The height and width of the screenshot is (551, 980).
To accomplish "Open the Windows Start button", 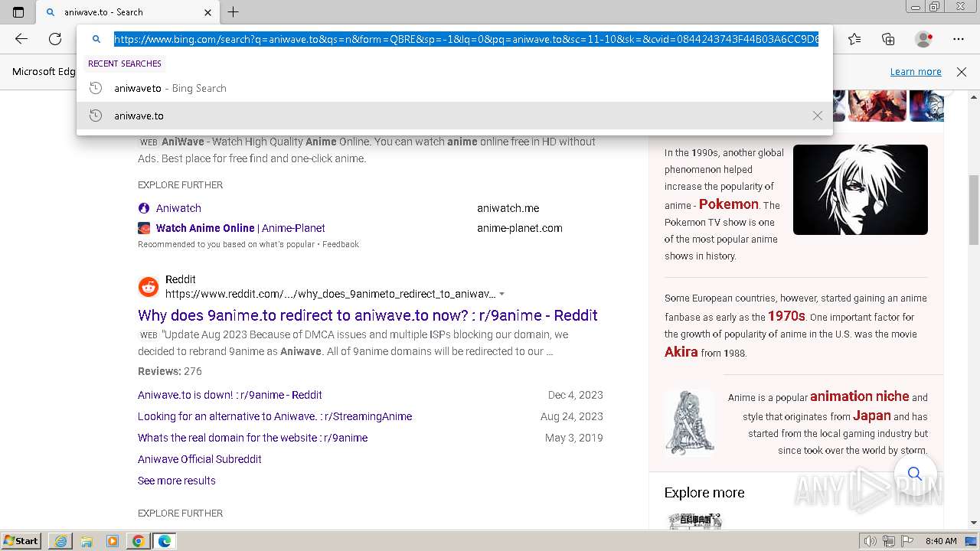I will coord(21,541).
